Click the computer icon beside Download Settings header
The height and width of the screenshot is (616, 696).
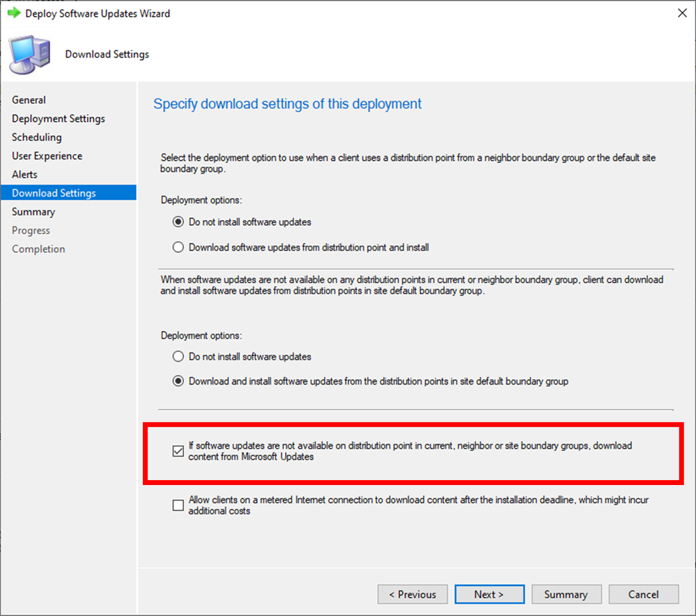click(29, 54)
